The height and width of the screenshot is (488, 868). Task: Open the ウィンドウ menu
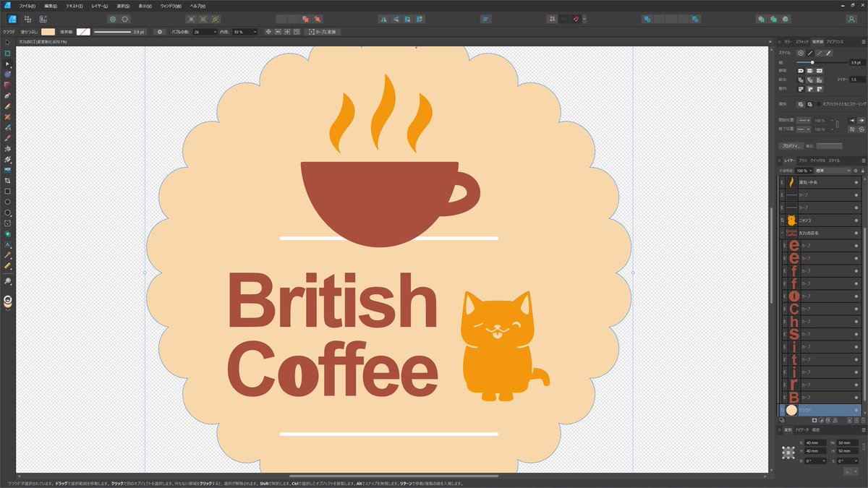click(x=171, y=5)
